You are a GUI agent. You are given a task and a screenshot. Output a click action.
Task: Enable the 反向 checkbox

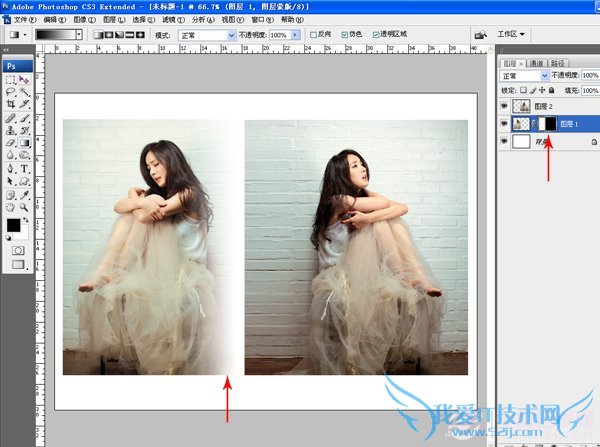coord(313,35)
